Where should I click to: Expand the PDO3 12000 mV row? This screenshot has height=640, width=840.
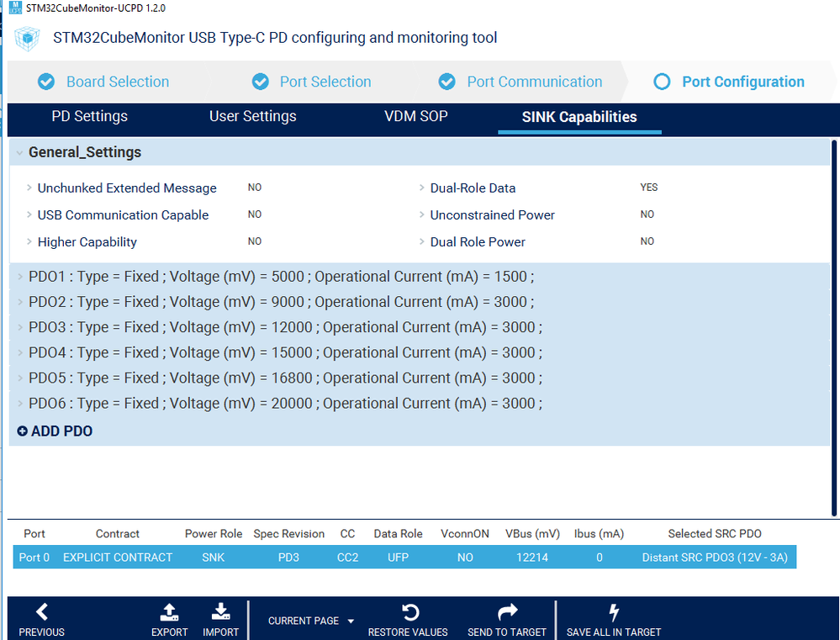click(20, 327)
